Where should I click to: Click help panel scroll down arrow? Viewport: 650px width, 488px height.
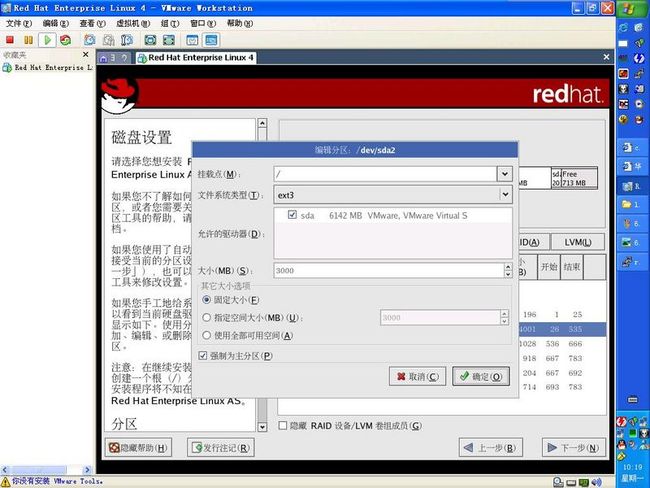(262, 427)
